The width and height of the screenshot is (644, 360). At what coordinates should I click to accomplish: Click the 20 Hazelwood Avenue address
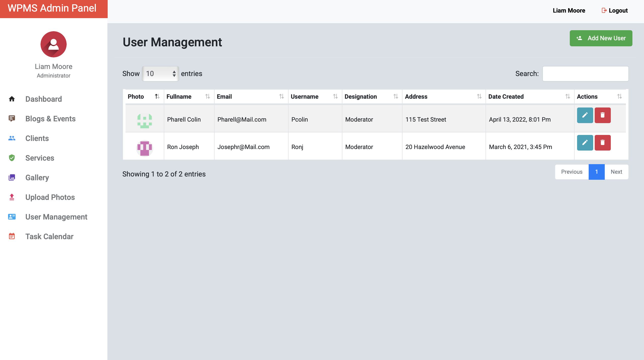(x=435, y=147)
